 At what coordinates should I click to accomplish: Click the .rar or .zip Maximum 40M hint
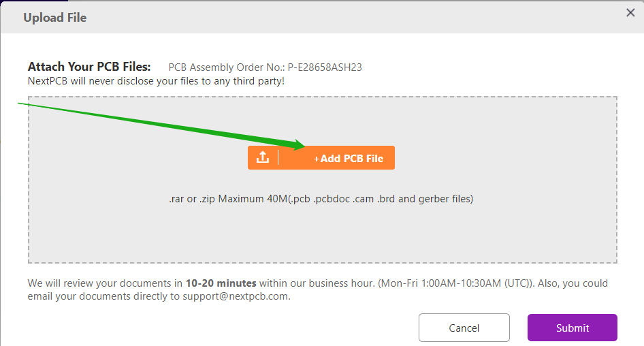(x=227, y=199)
